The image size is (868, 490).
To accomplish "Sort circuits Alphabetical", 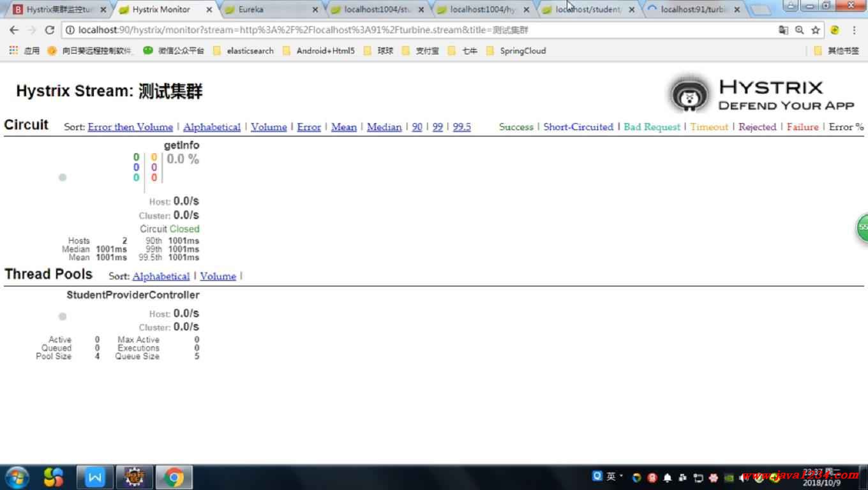I will 212,127.
